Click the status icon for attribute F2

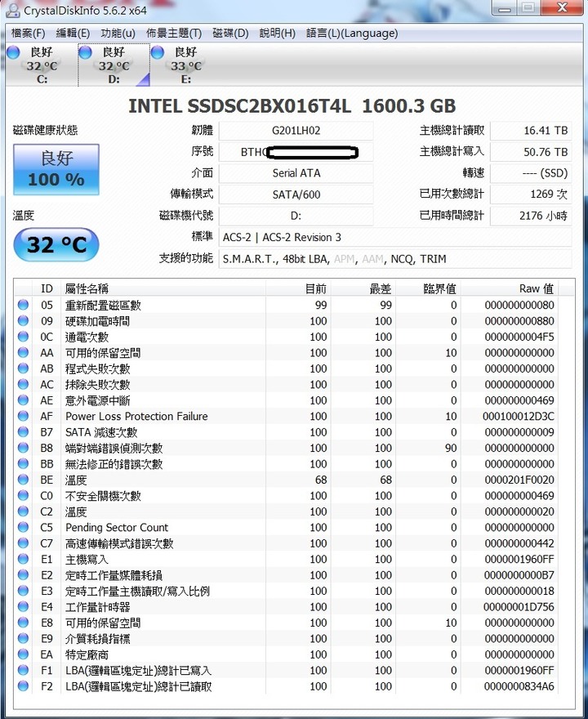[x=23, y=686]
